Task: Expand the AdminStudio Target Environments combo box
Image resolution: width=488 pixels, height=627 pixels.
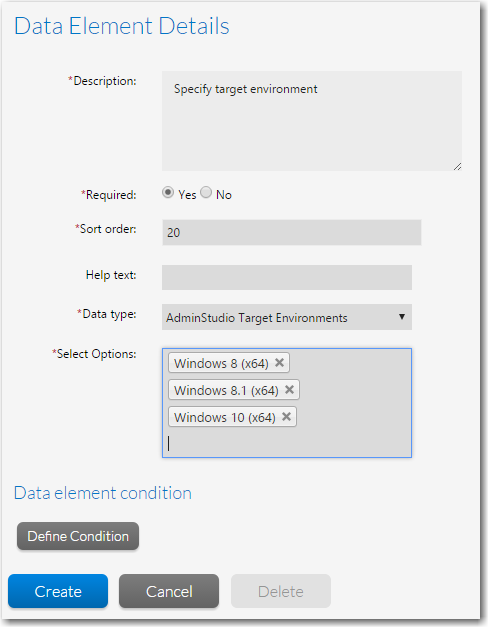Action: click(x=287, y=317)
